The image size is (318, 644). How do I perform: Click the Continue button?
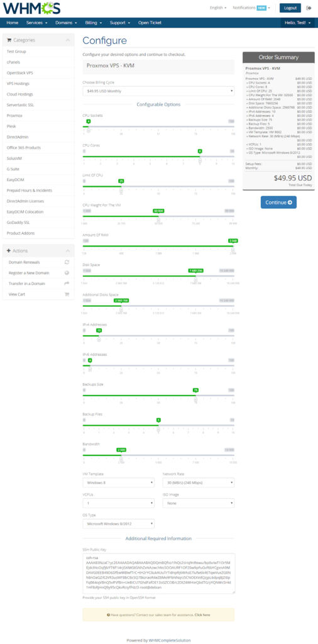tap(278, 203)
